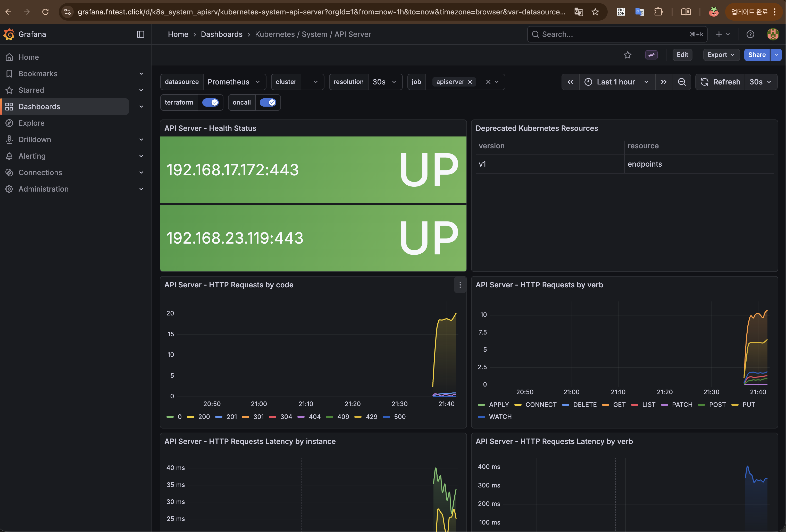Star this dashboard as favorite
Screen dimensions: 786x532
tap(627, 55)
